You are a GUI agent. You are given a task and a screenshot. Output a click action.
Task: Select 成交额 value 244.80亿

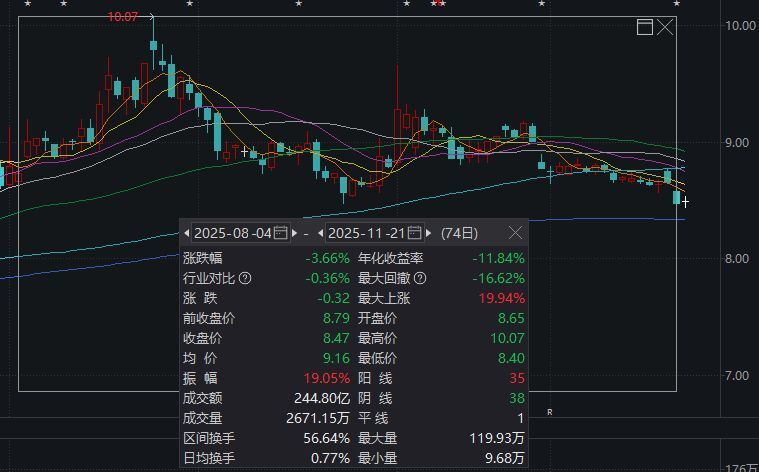point(322,398)
